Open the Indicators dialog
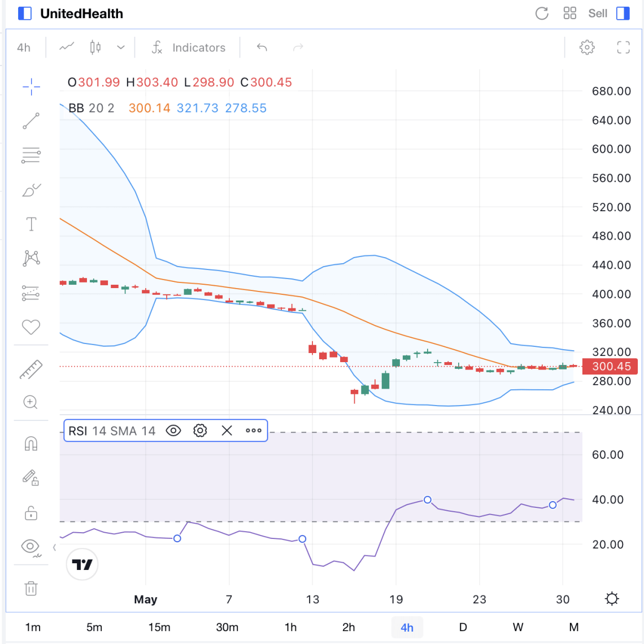644x644 pixels. [x=189, y=47]
